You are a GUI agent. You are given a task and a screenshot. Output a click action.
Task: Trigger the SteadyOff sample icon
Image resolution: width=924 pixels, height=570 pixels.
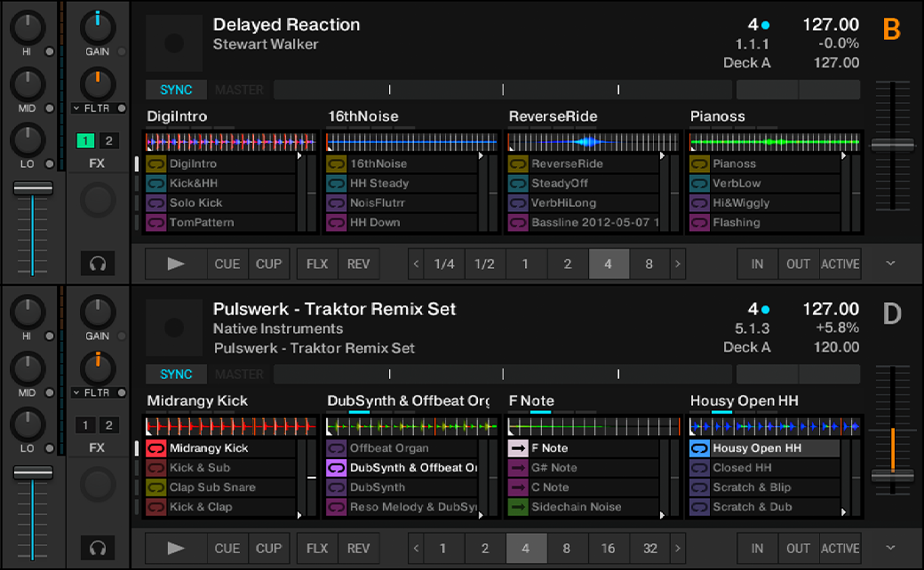coord(517,183)
